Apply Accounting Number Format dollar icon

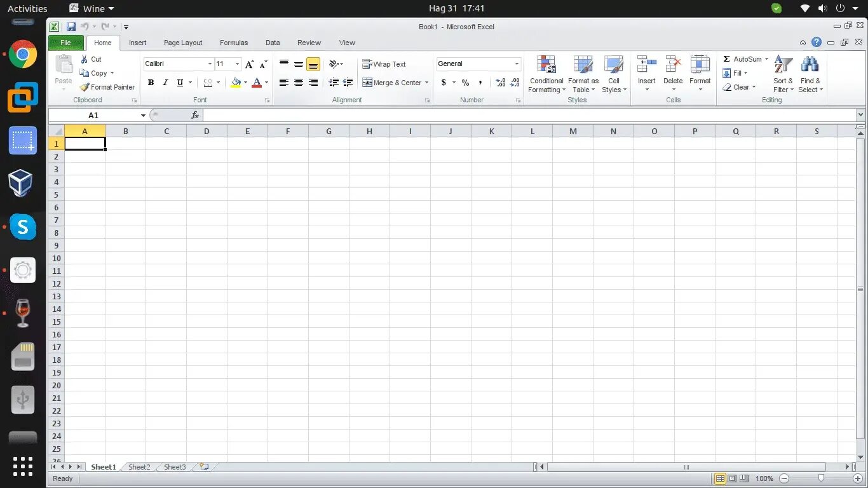coord(444,83)
